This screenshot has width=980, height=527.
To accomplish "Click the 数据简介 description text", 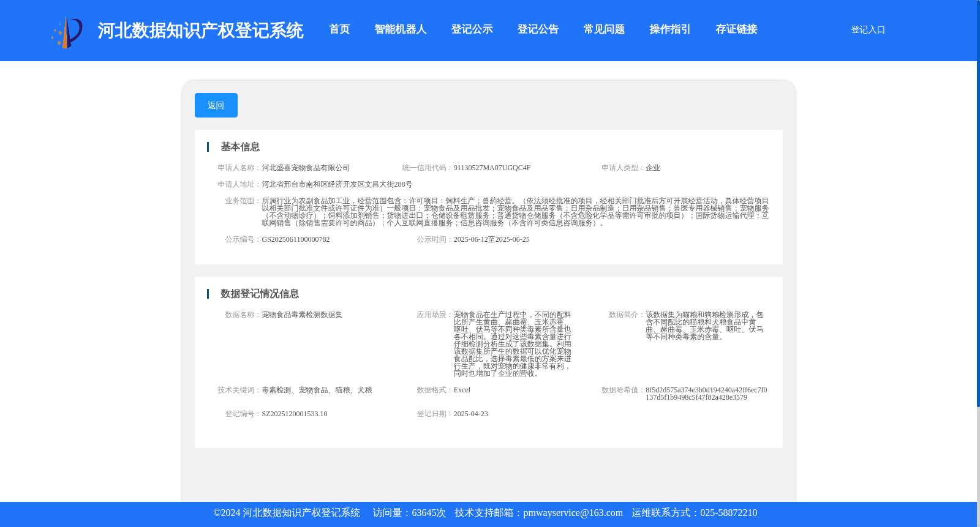I will coord(704,326).
